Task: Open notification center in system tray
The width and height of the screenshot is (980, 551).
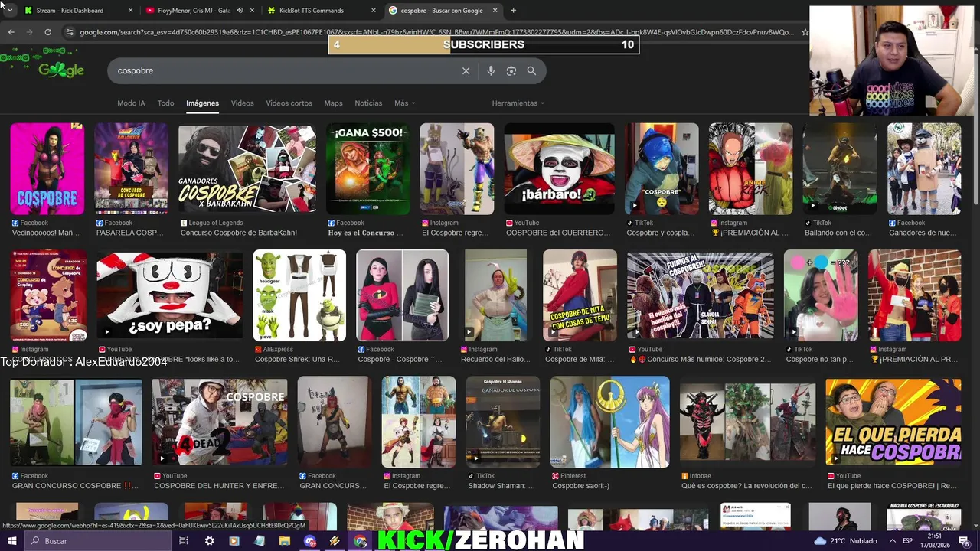Action: click(965, 541)
